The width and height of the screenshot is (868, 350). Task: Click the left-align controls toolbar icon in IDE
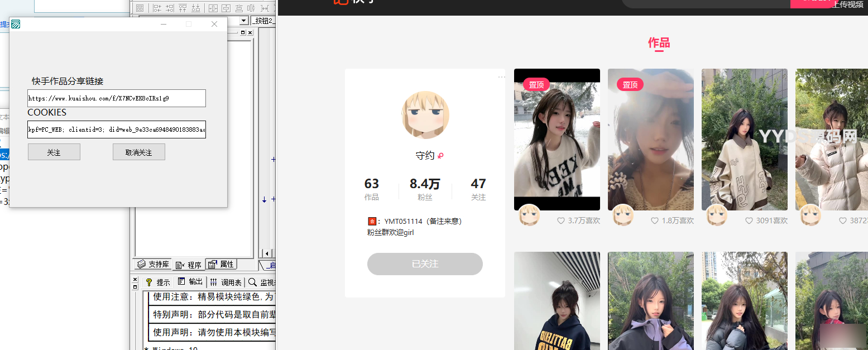157,8
